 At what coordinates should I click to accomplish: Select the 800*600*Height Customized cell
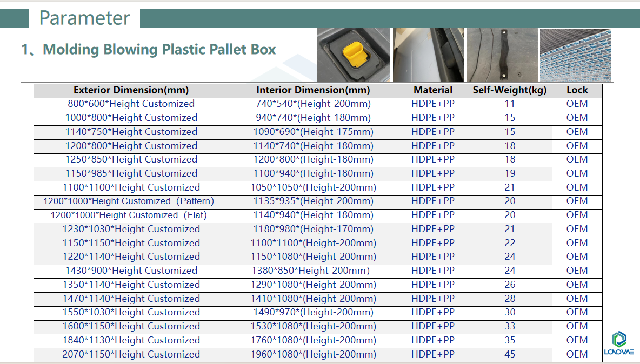point(131,104)
